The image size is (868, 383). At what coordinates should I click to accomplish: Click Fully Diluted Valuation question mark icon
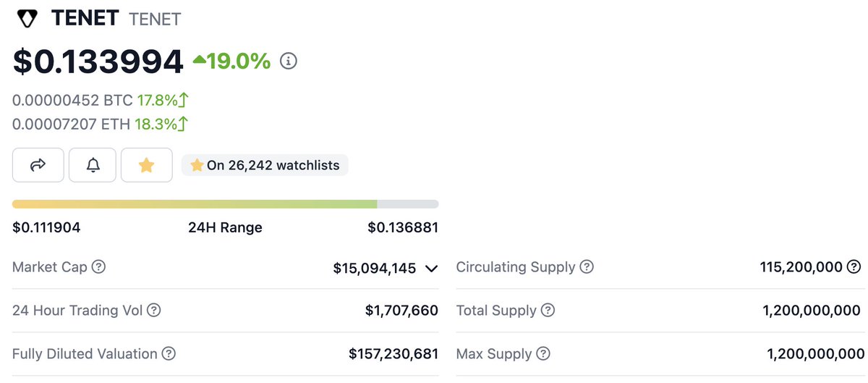[x=169, y=354]
